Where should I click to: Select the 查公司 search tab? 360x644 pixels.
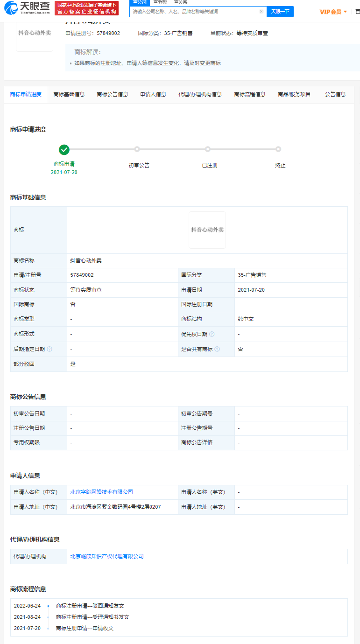pos(139,2)
